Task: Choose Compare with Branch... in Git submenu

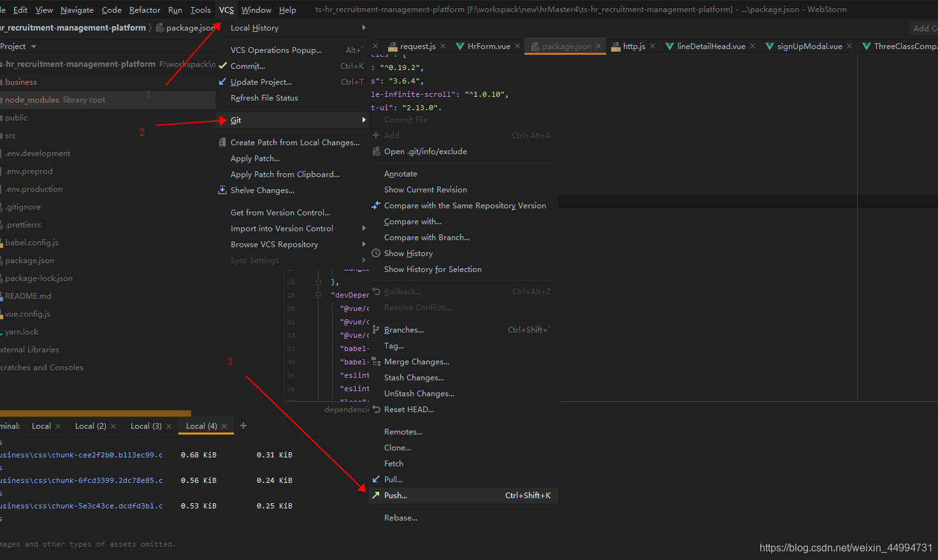Action: (463, 237)
